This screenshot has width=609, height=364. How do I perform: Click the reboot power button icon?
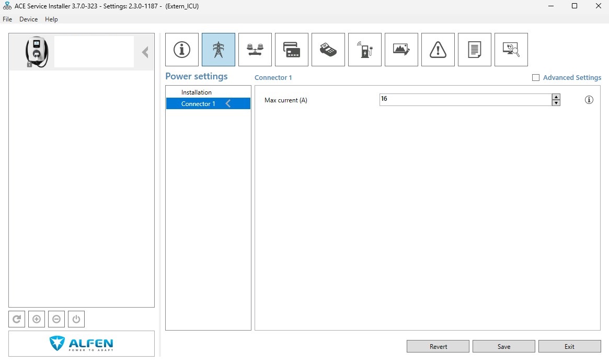tap(76, 319)
